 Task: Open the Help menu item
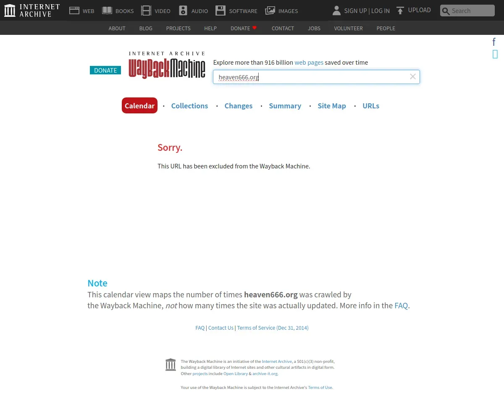tap(210, 28)
